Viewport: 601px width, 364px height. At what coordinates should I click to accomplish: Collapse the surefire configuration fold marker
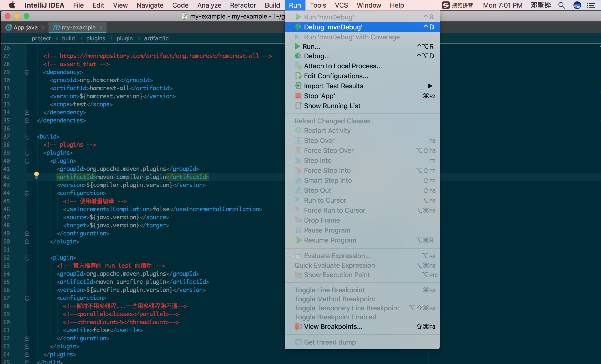tap(27, 298)
